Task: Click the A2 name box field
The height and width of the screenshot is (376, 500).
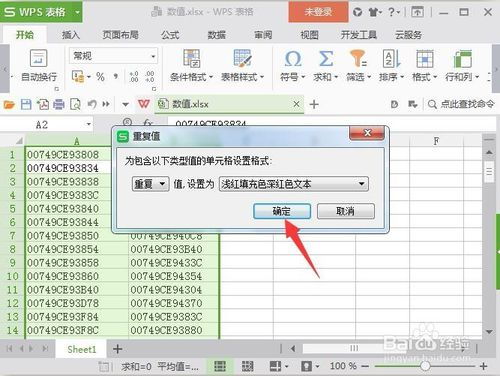Action: 47,125
